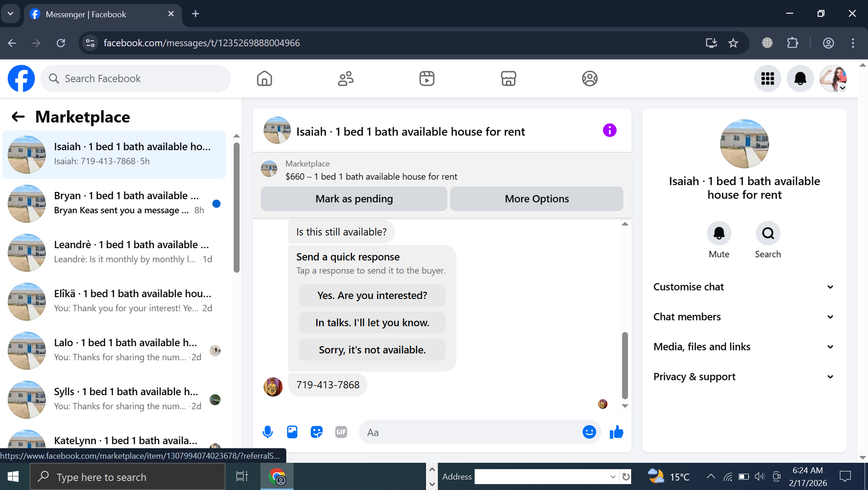The image size is (868, 490).
Task: Choose a GIF for the message
Action: pos(341,432)
